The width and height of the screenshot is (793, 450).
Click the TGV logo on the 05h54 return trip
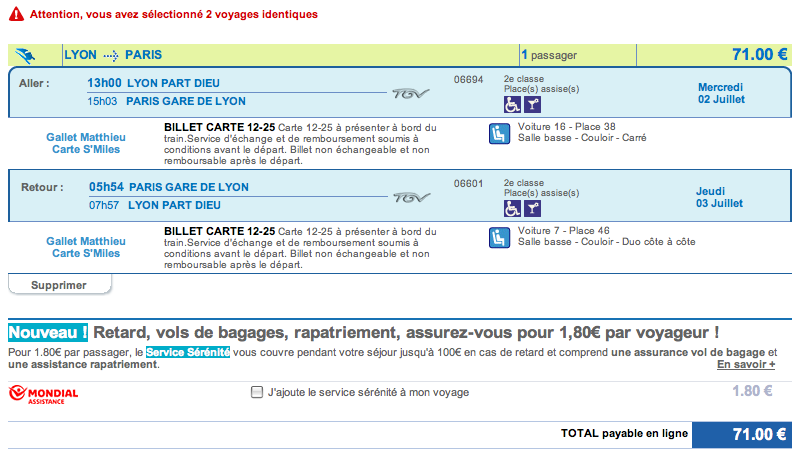pyautogui.click(x=409, y=196)
